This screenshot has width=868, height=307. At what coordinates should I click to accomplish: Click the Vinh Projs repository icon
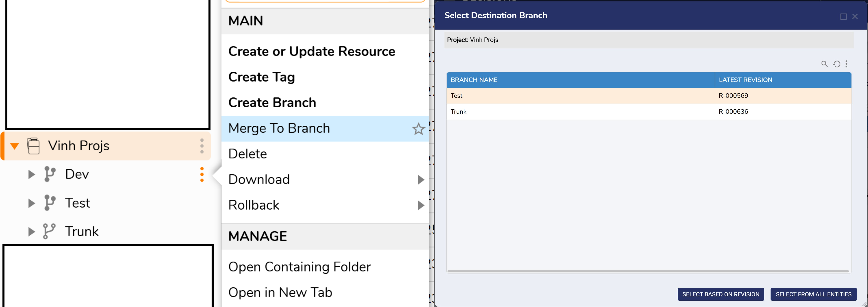pos(33,146)
